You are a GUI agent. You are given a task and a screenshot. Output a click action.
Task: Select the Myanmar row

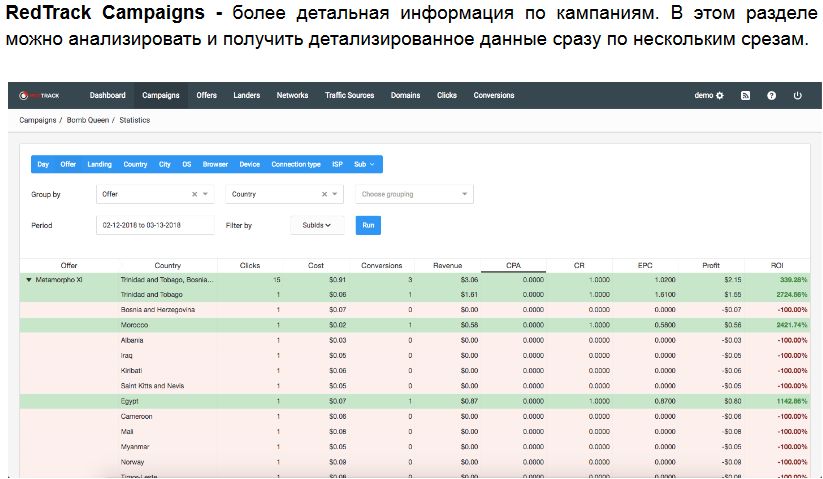coord(415,446)
